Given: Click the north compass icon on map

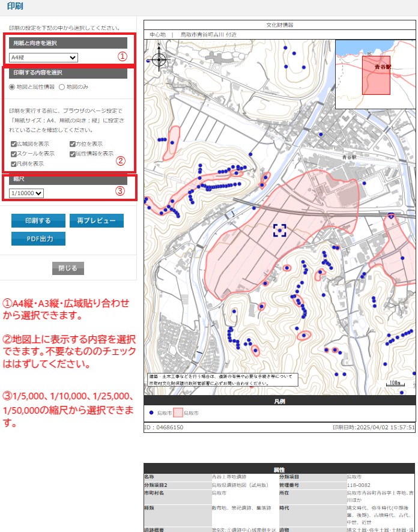Looking at the screenshot, I should pos(159,59).
